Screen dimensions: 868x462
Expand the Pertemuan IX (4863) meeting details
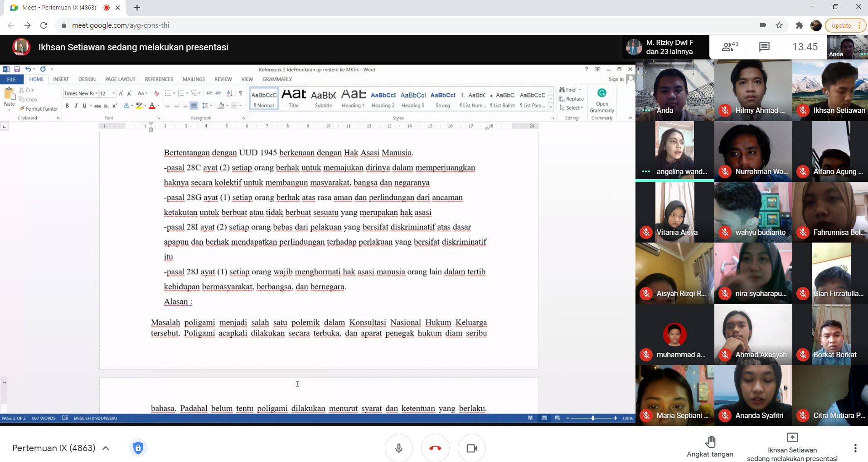point(106,448)
